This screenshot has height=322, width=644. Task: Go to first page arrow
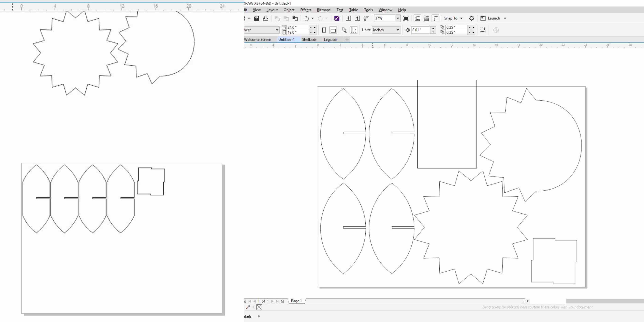pos(250,301)
